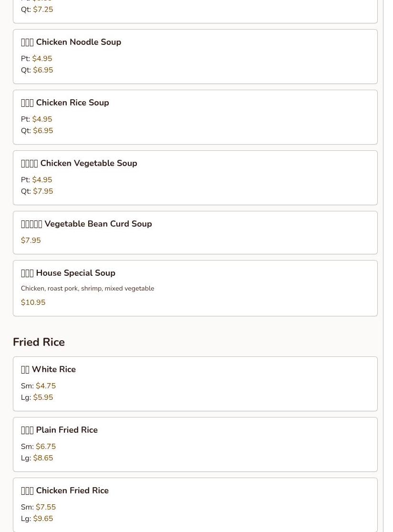Image resolution: width=393 pixels, height=532 pixels.
Task: Select small White Rice price $4.75
Action: pyautogui.click(x=46, y=386)
